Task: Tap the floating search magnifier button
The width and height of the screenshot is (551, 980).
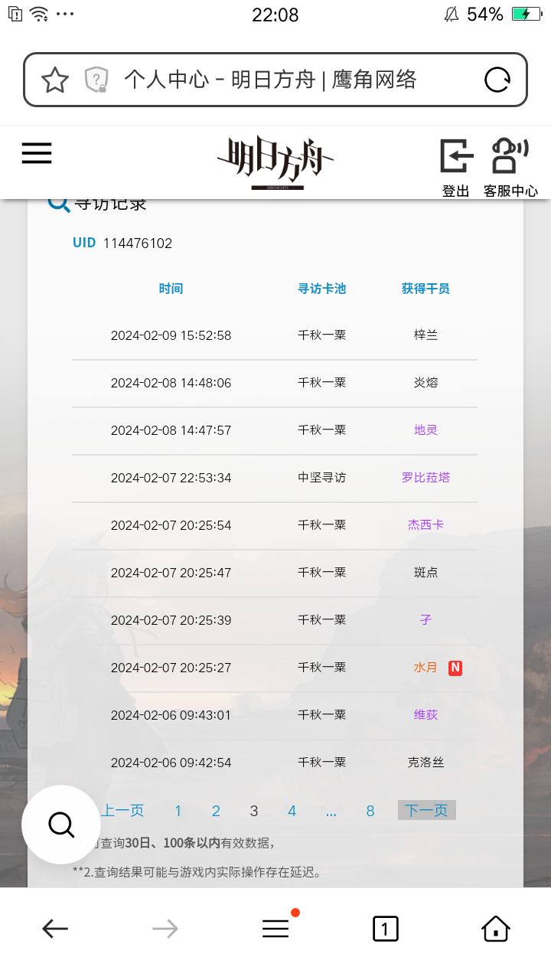Action: click(61, 825)
